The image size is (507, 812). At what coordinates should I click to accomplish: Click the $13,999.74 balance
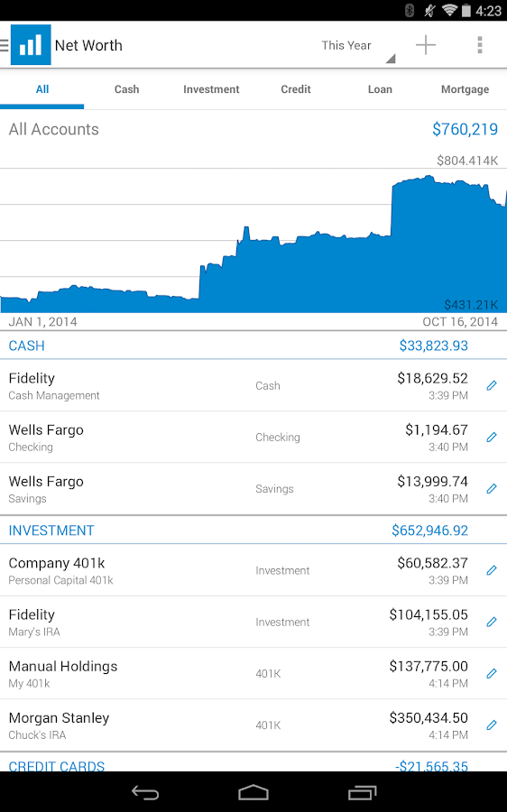pos(432,481)
